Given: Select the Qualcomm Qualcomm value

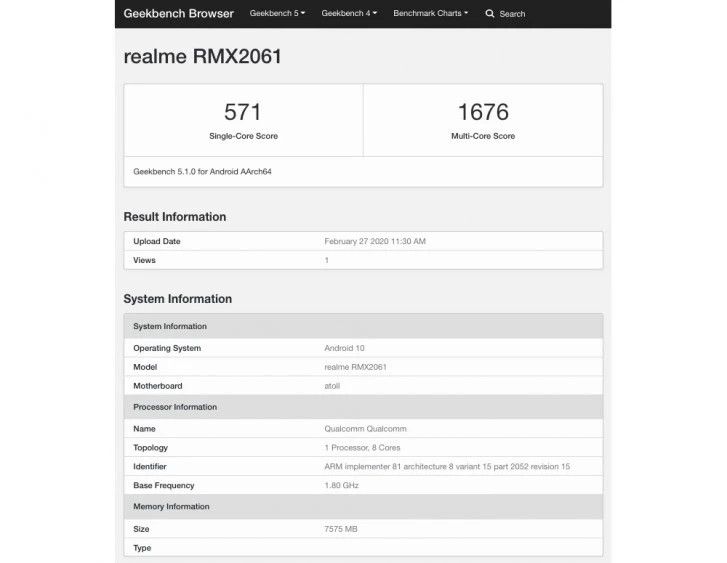Looking at the screenshot, I should pyautogui.click(x=365, y=429).
